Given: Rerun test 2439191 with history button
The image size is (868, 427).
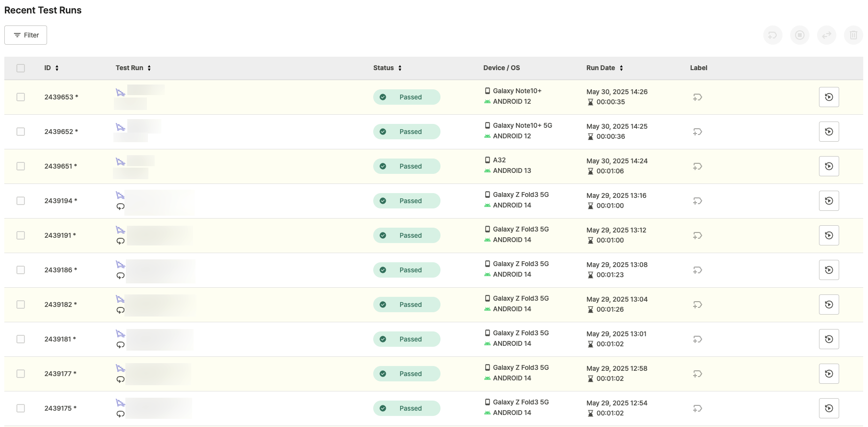Looking at the screenshot, I should [x=829, y=235].
